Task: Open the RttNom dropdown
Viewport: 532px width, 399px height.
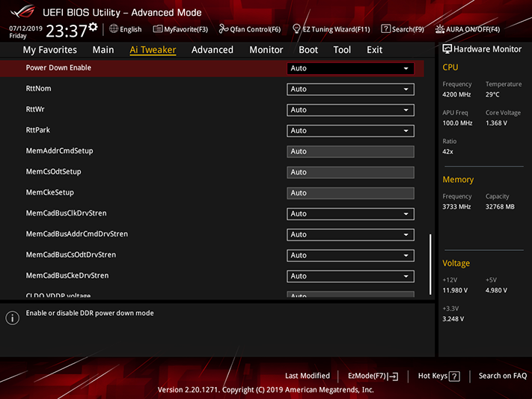Action: click(x=350, y=89)
